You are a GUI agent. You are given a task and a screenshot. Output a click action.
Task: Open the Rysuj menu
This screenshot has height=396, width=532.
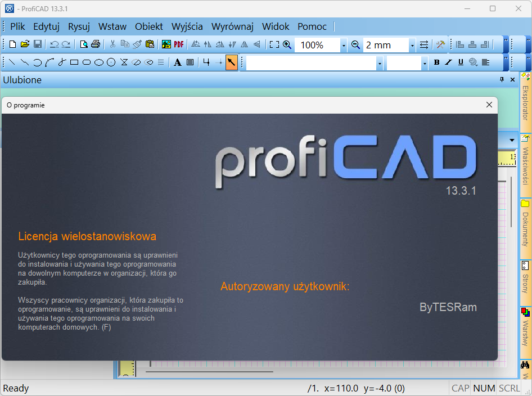(x=79, y=26)
